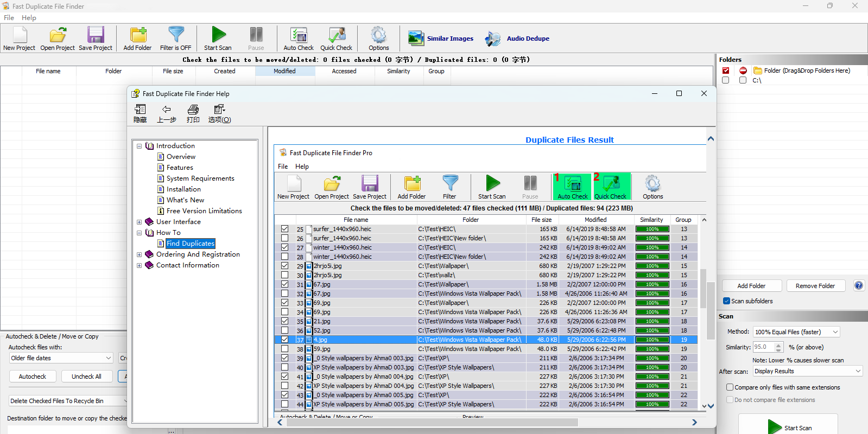This screenshot has height=434, width=868.
Task: Expand the Contact Information node
Action: click(x=140, y=265)
